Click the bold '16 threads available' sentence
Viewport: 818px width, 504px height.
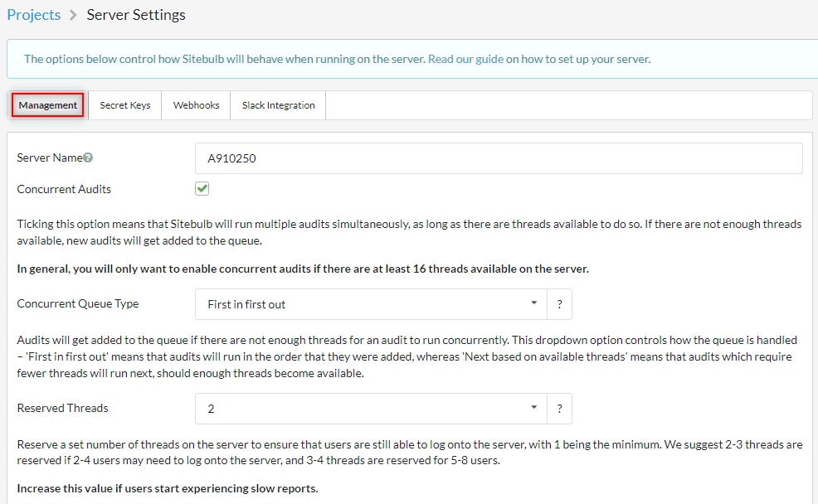303,269
